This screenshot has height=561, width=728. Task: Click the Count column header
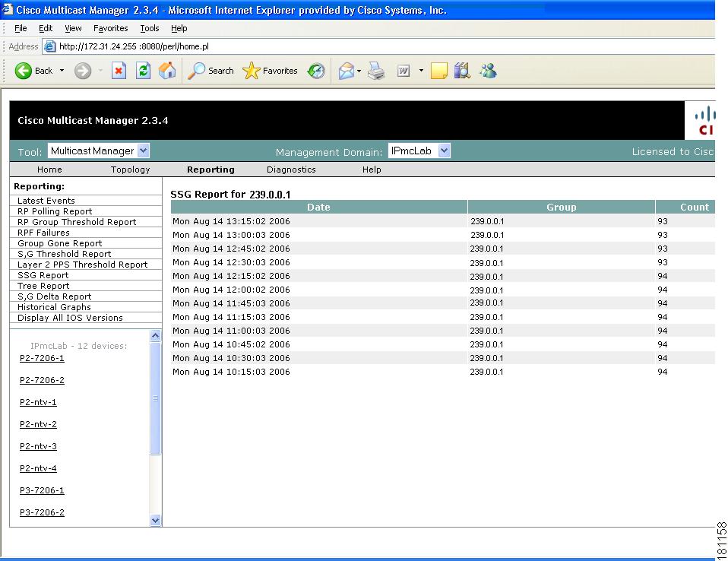(x=685, y=207)
